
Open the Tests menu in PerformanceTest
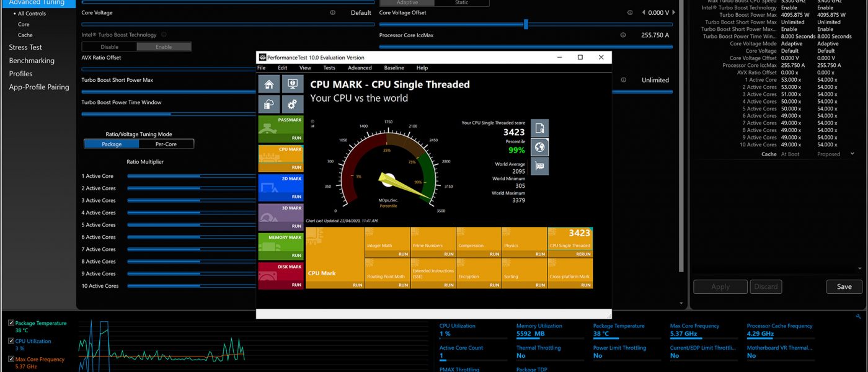click(x=329, y=68)
